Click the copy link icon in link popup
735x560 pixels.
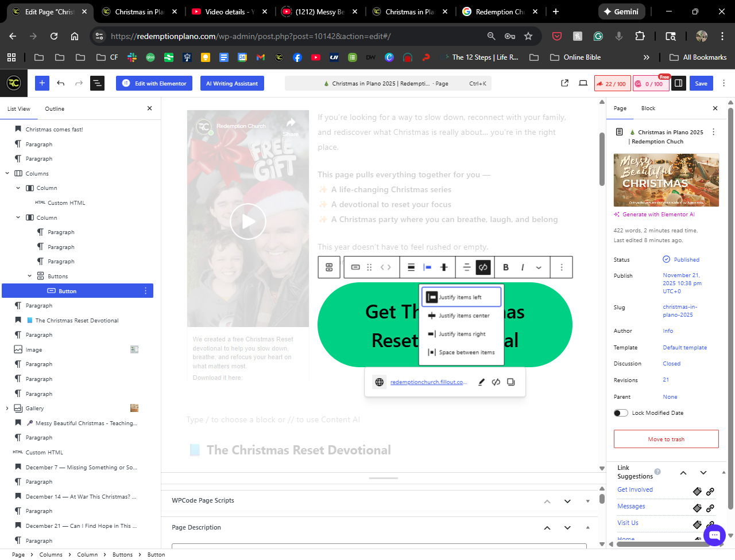[x=511, y=382]
